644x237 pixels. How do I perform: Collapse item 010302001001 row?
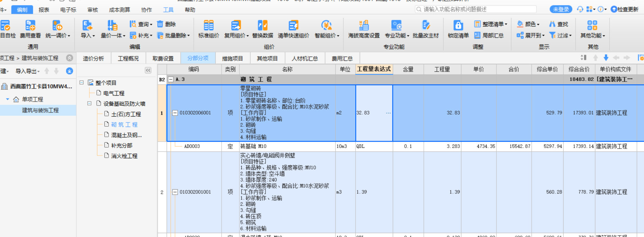point(175,192)
